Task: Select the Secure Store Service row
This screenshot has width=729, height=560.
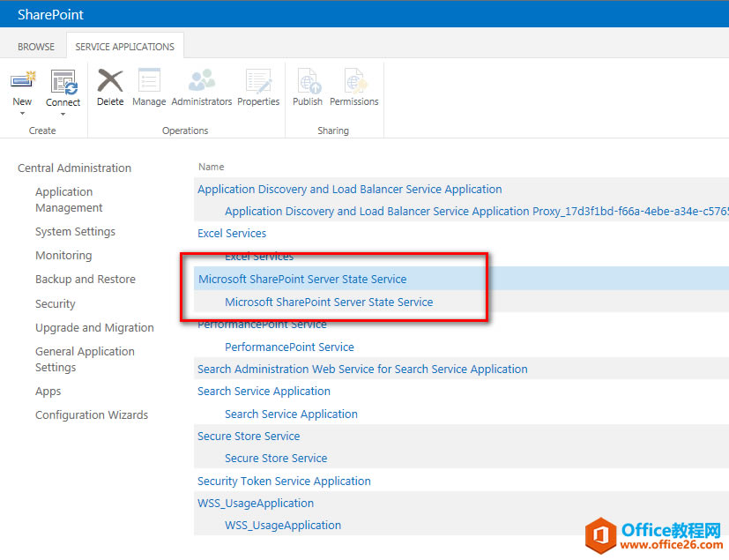Action: tap(248, 436)
